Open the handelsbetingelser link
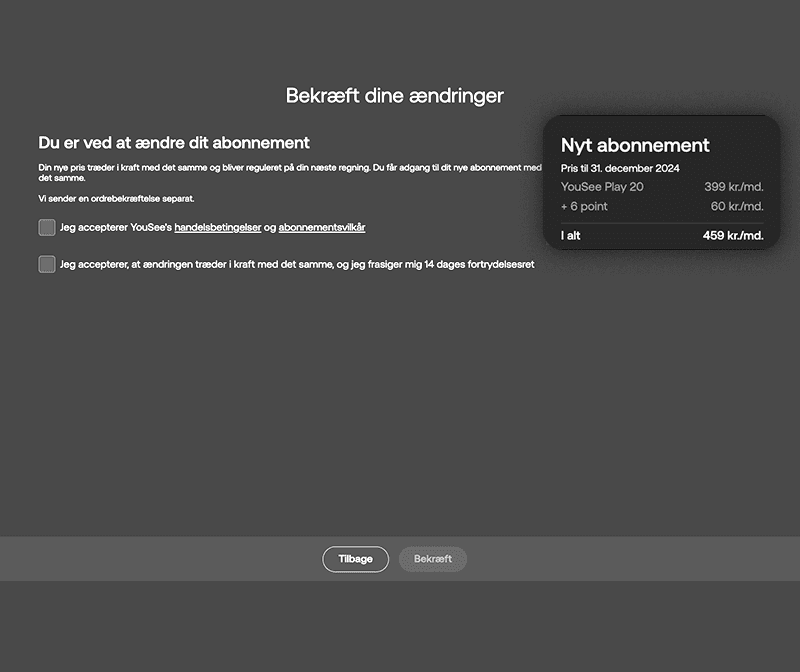The image size is (800, 672). point(218,228)
